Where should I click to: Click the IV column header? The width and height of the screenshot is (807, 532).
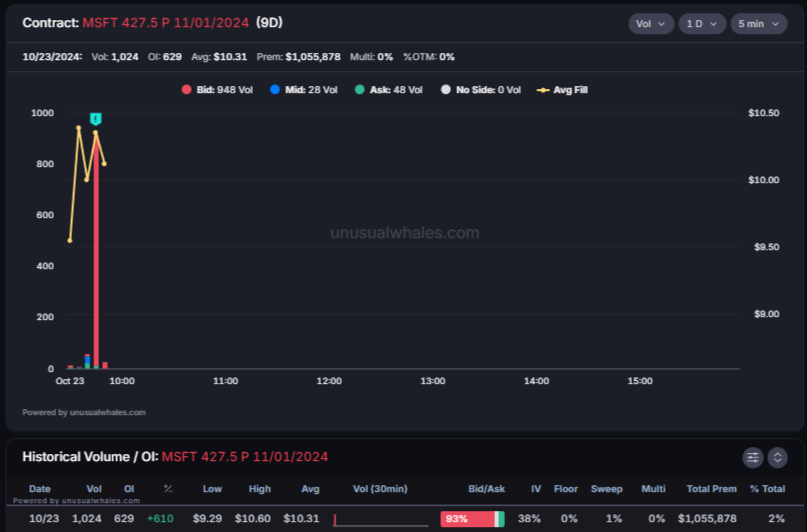pos(536,489)
